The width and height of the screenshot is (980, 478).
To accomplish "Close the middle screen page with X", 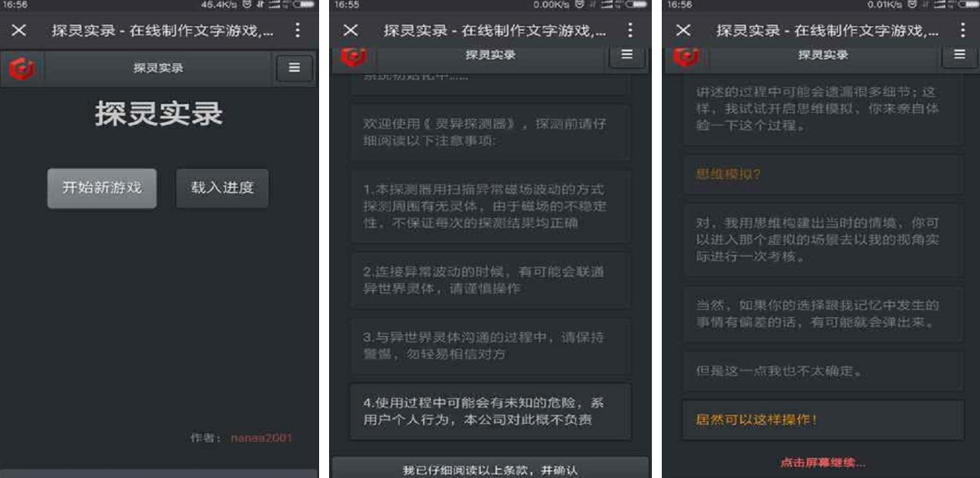I will coord(351,31).
